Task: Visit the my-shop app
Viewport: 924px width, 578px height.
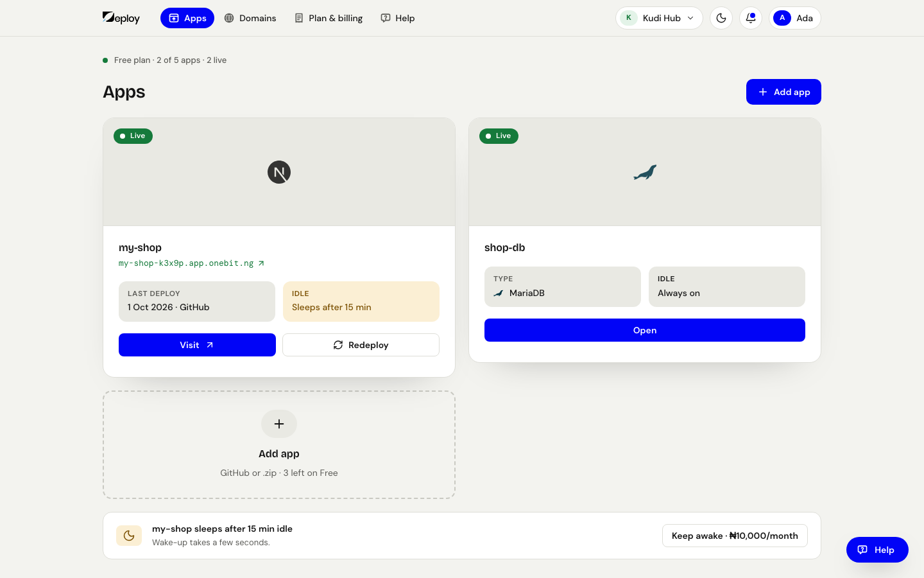Action: (197, 345)
